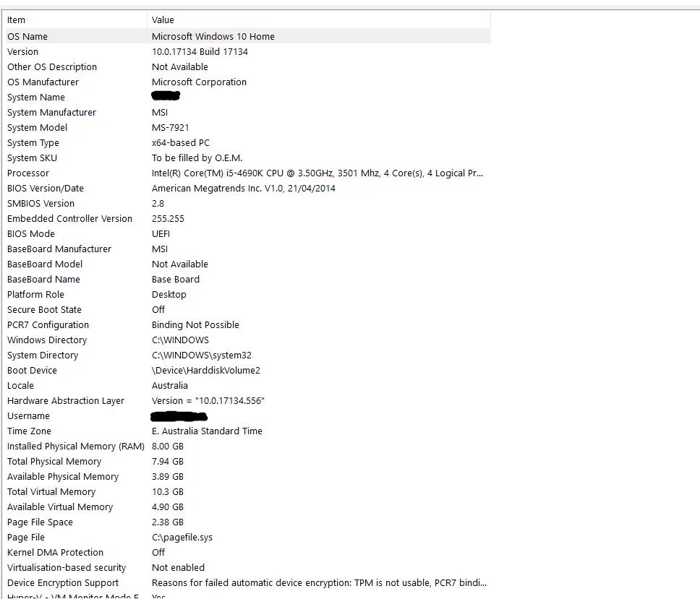Viewport: 700px width, 599px height.
Task: Click the value MS-7921
Action: pyautogui.click(x=170, y=128)
